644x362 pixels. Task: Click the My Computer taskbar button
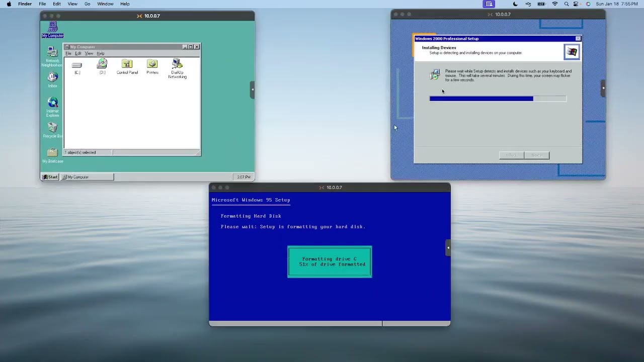click(x=87, y=177)
